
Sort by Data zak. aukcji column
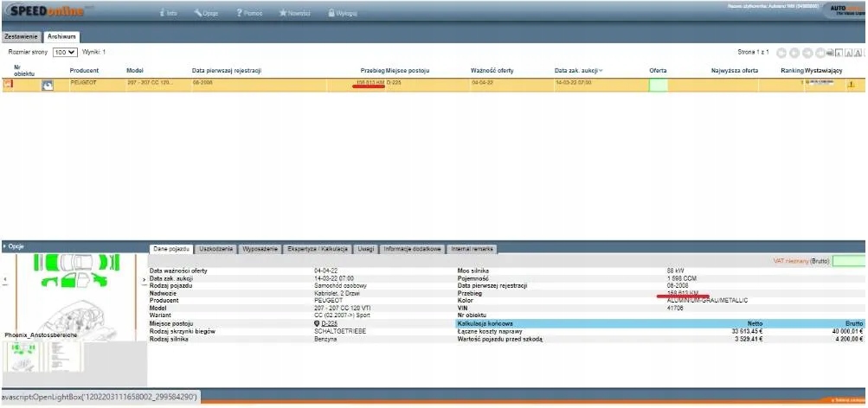(x=578, y=70)
